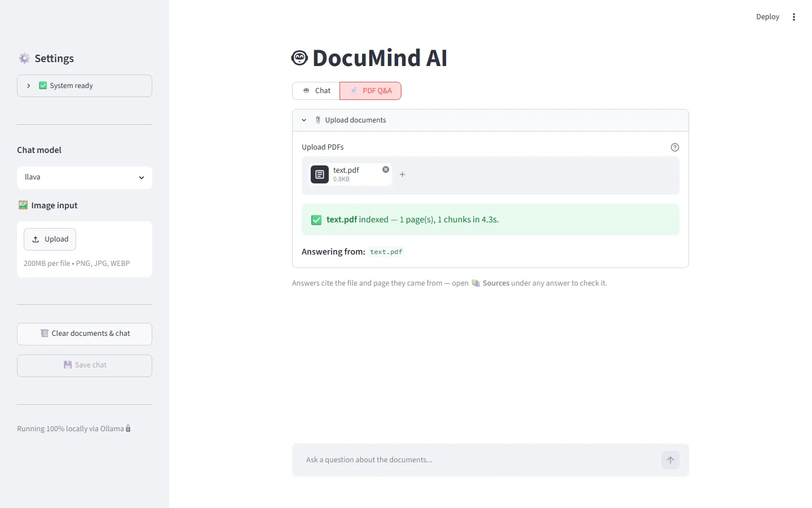812x508 pixels.
Task: Click the 0.8KB file size text
Action: 341,179
